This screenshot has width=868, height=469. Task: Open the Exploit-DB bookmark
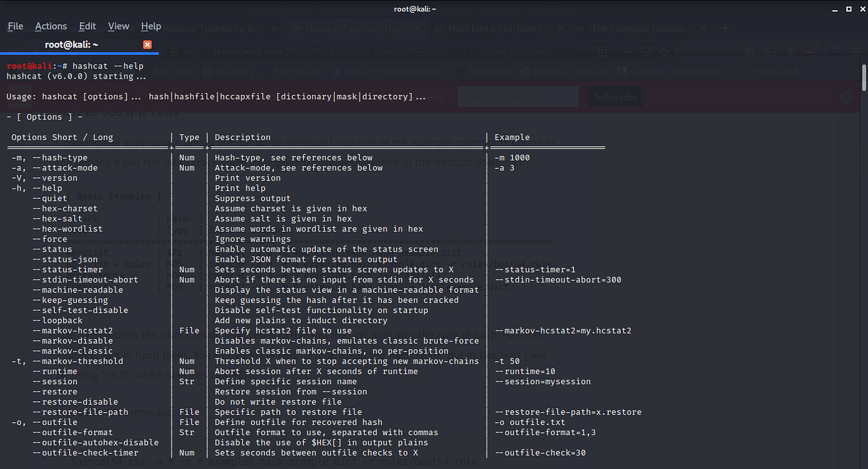click(x=775, y=71)
